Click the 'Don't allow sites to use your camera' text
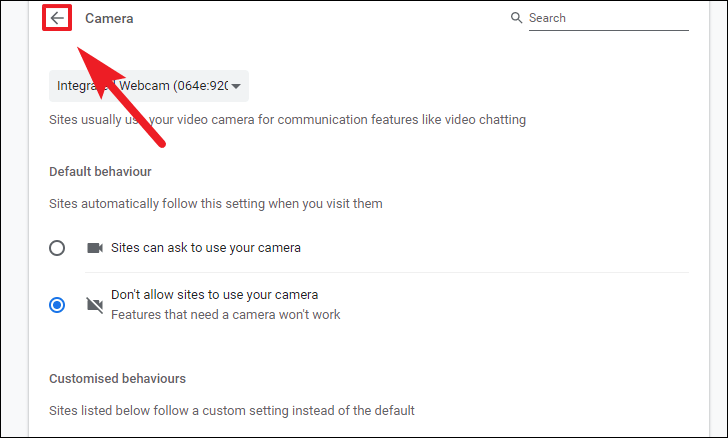Screen dimensions: 728x438 click(214, 295)
